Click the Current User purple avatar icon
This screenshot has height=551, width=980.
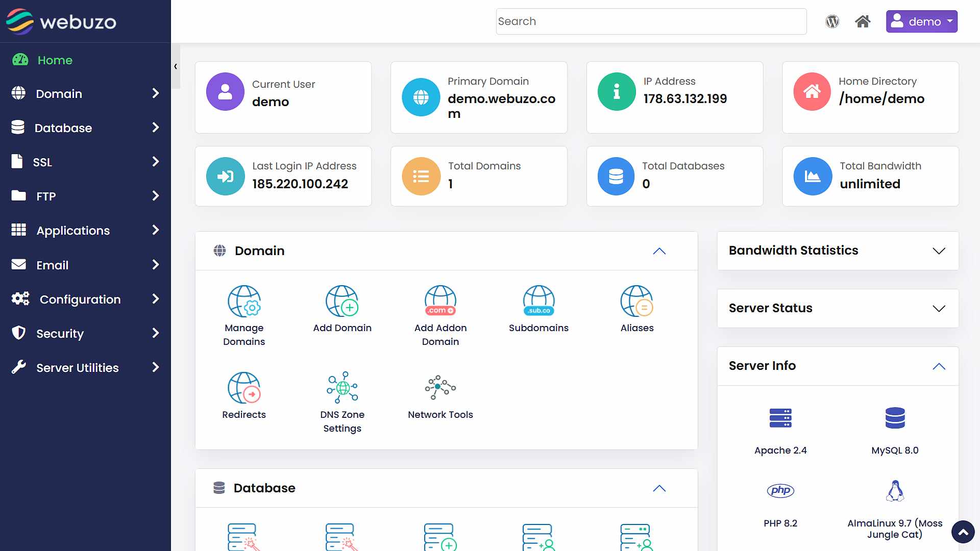point(225,92)
